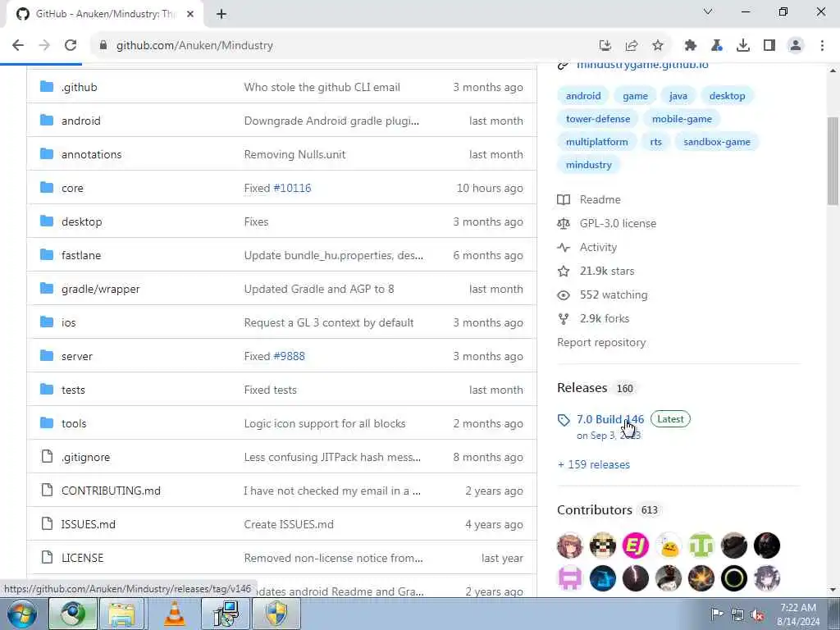Screen dimensions: 840x630
Task: Click the sandbox-game topic tag
Action: click(x=717, y=141)
